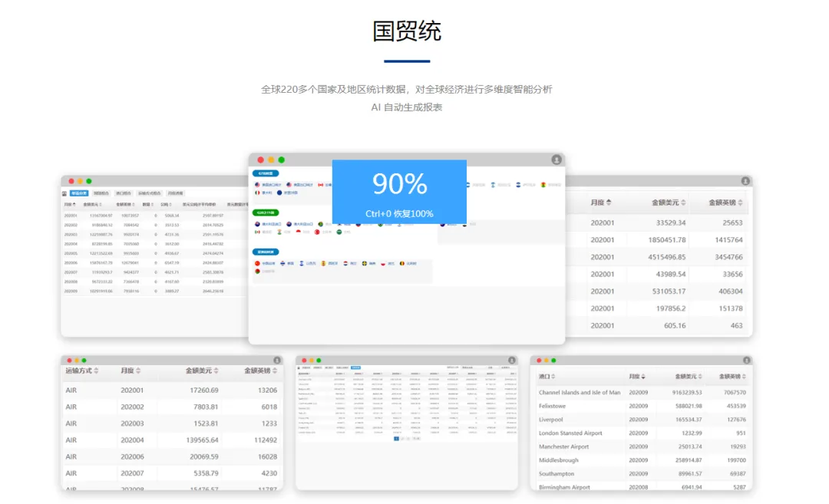The image size is (829, 504).
Task: Select the Manchester Airport row
Action: coord(564,446)
